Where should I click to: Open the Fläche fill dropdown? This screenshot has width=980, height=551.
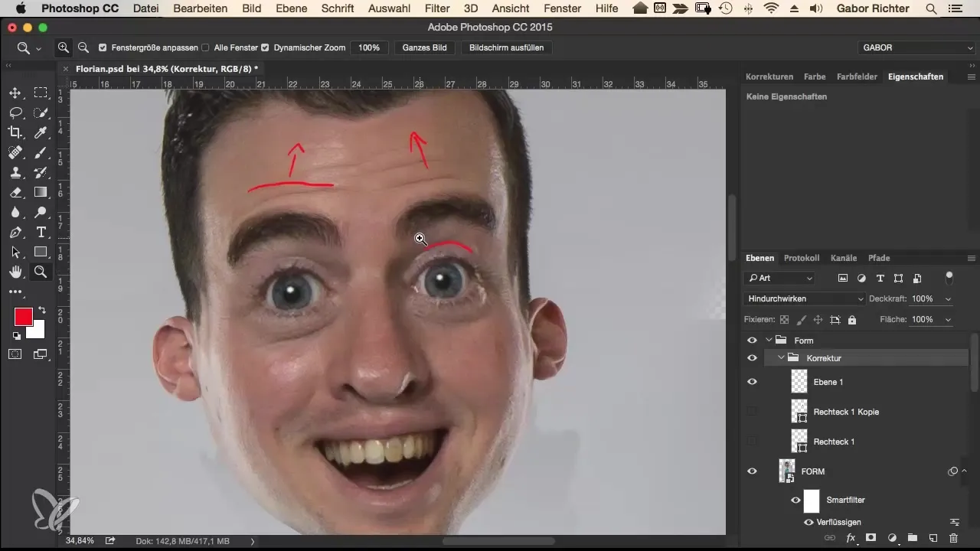tap(949, 319)
